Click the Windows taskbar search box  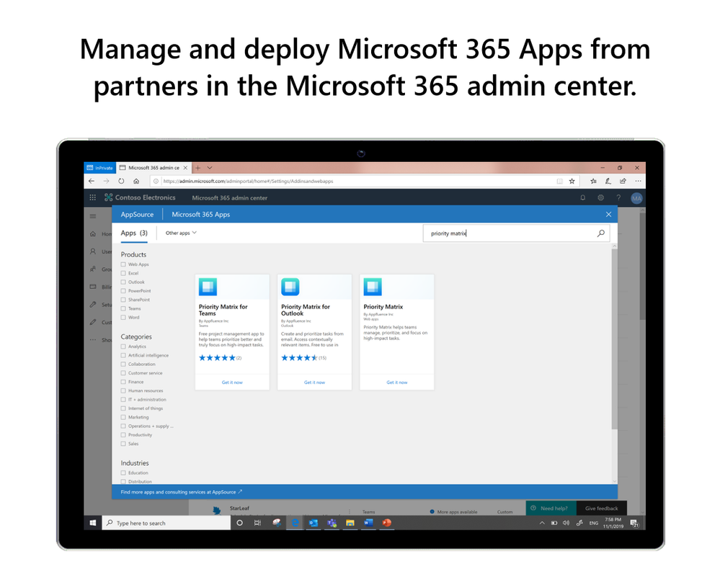tap(166, 523)
